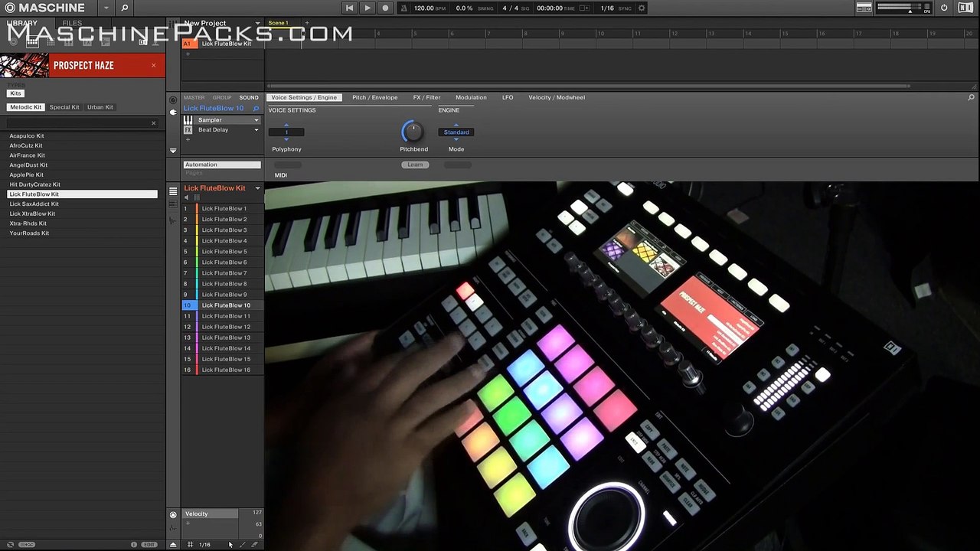Close the Prospect Haze product filter
The image size is (980, 551).
pos(153,65)
